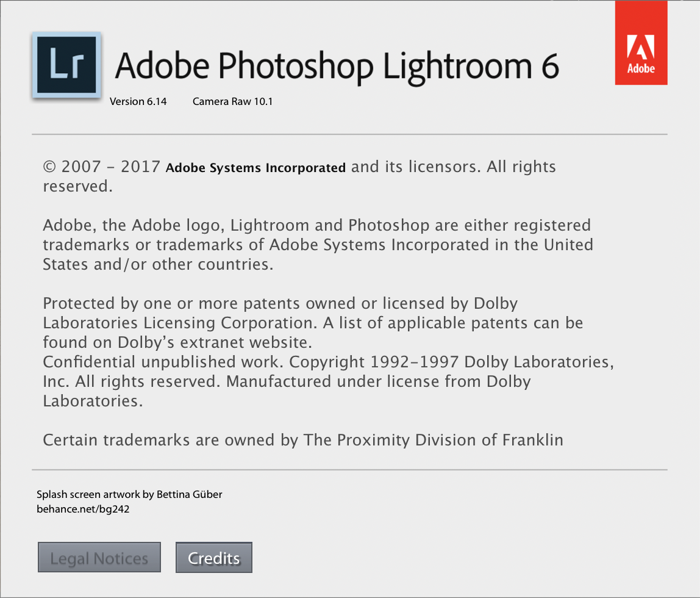This screenshot has height=598, width=700.
Task: Select the Camera Raw 10.1 text
Action: tap(232, 101)
